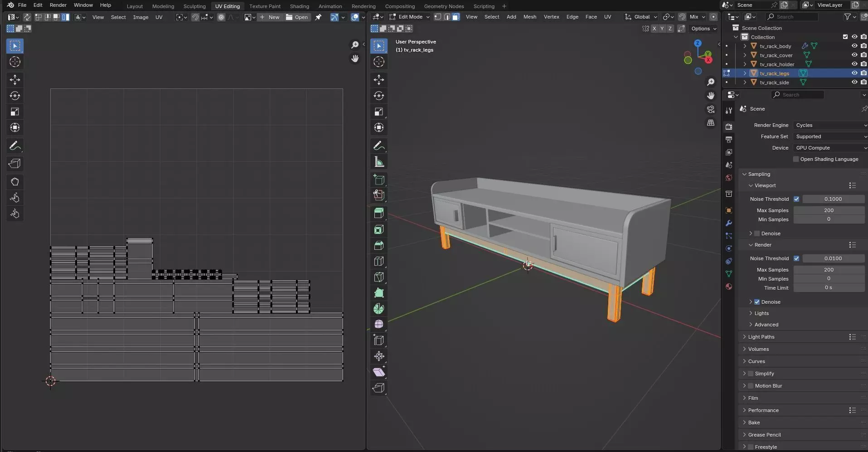The width and height of the screenshot is (868, 452).
Task: Expand the Volumes panel
Action: pyautogui.click(x=758, y=349)
